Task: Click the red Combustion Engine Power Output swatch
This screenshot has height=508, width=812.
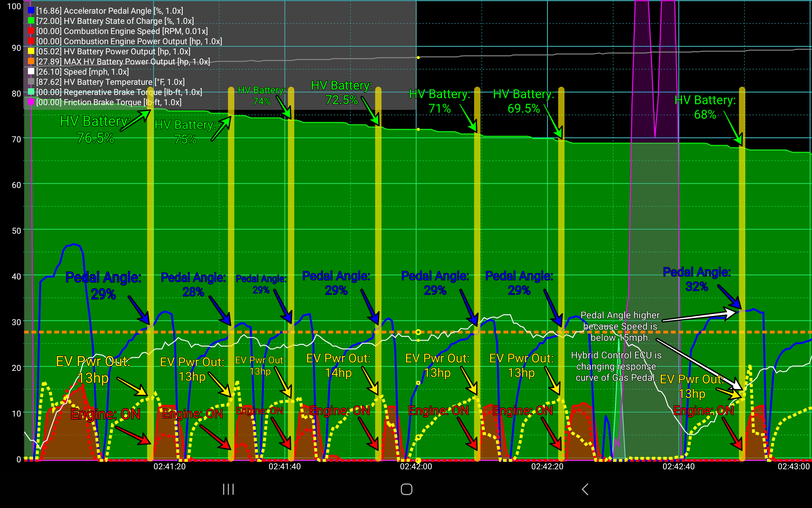Action: [x=31, y=41]
